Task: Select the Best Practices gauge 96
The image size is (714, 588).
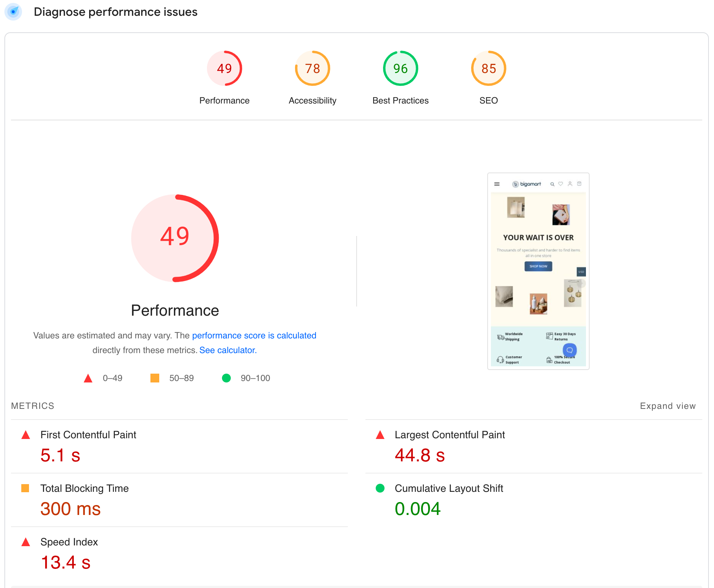Action: point(400,68)
